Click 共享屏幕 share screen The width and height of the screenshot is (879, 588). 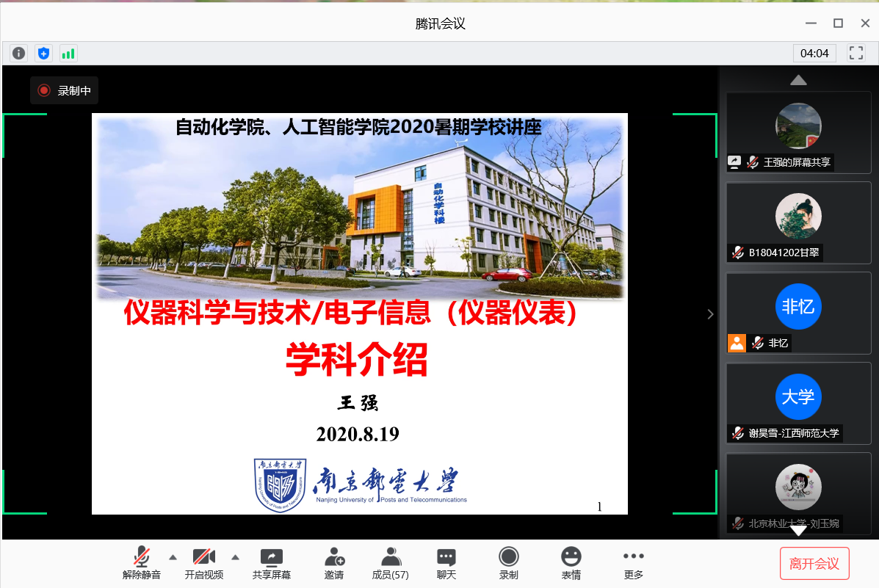[x=272, y=563]
